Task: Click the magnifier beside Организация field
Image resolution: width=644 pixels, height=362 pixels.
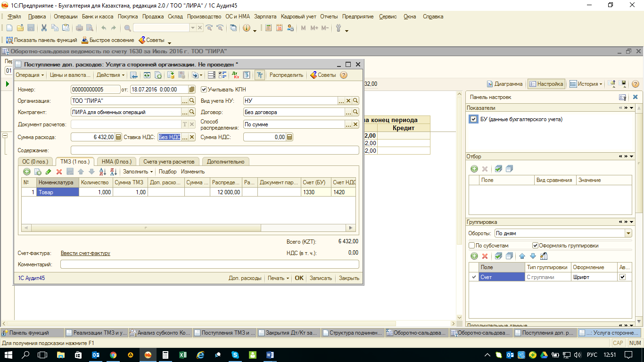Action: coord(192,101)
